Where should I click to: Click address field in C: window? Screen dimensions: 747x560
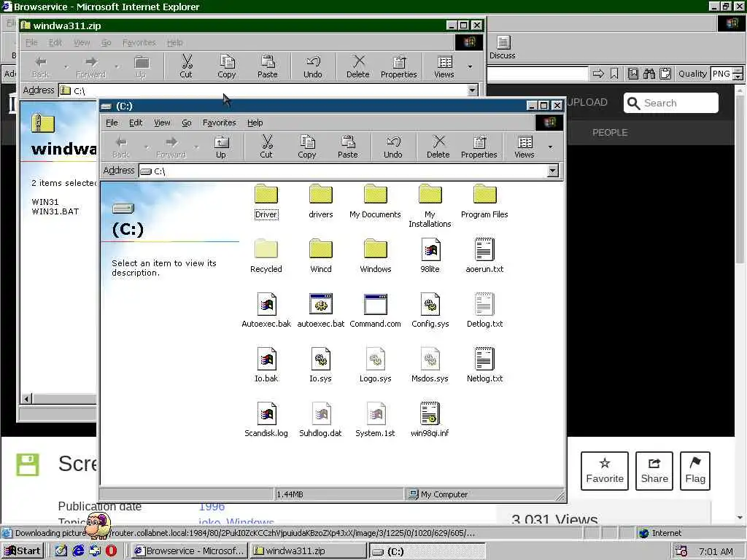point(343,171)
